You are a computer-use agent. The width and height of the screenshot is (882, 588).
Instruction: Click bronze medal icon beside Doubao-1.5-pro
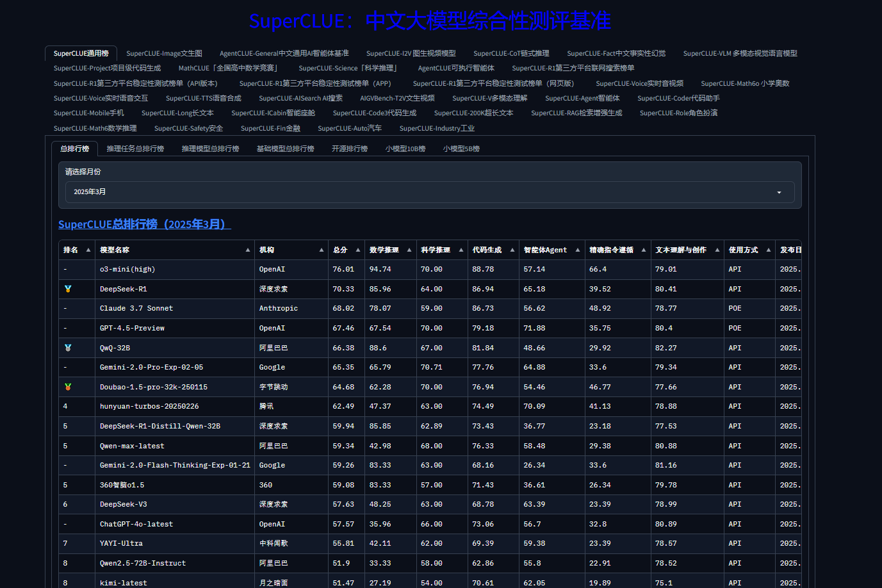[68, 387]
